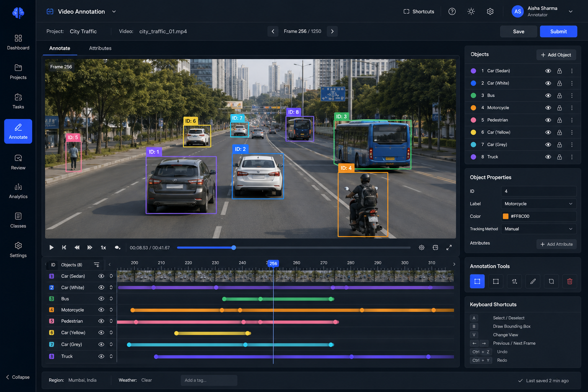
Task: Open the Label dropdown showing Motorcycle
Action: (x=539, y=204)
